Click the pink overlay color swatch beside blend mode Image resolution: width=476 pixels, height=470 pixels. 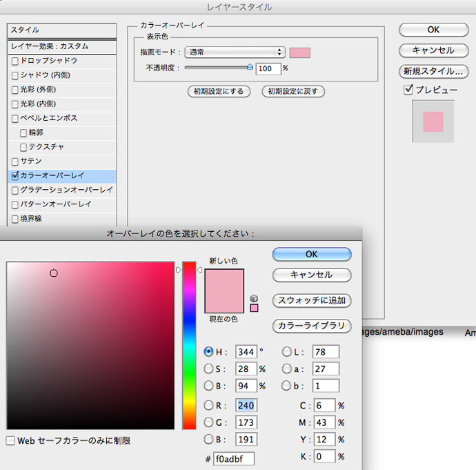click(x=299, y=52)
